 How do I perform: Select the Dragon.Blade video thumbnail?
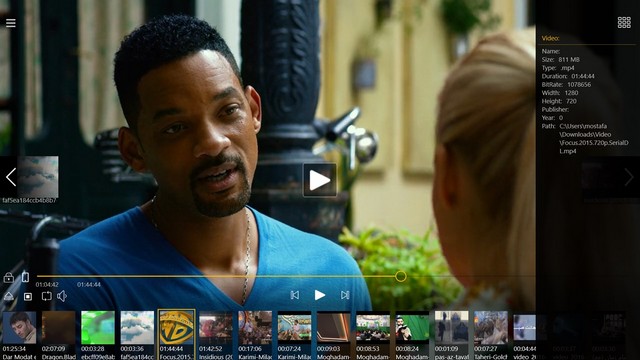coord(59,335)
